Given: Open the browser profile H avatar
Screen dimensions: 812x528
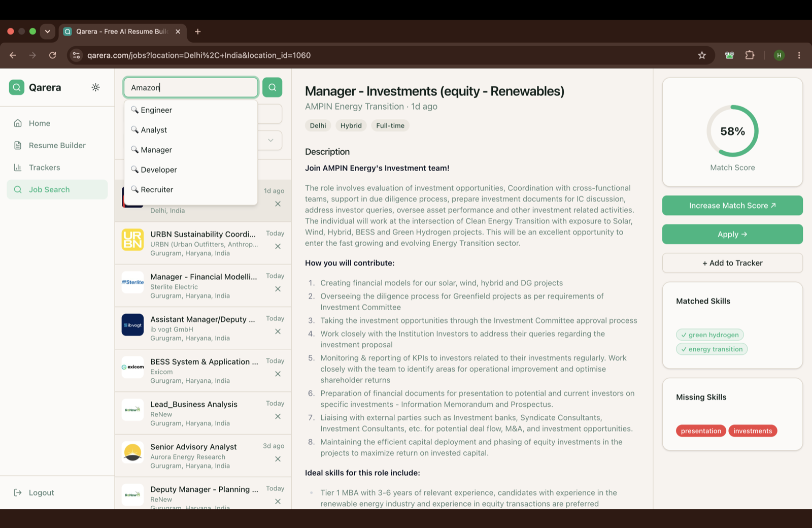Looking at the screenshot, I should (x=779, y=55).
